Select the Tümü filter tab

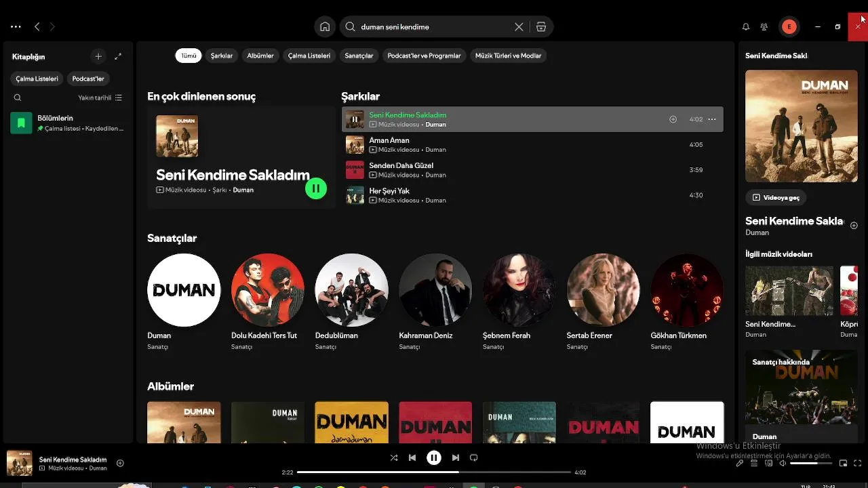click(189, 56)
